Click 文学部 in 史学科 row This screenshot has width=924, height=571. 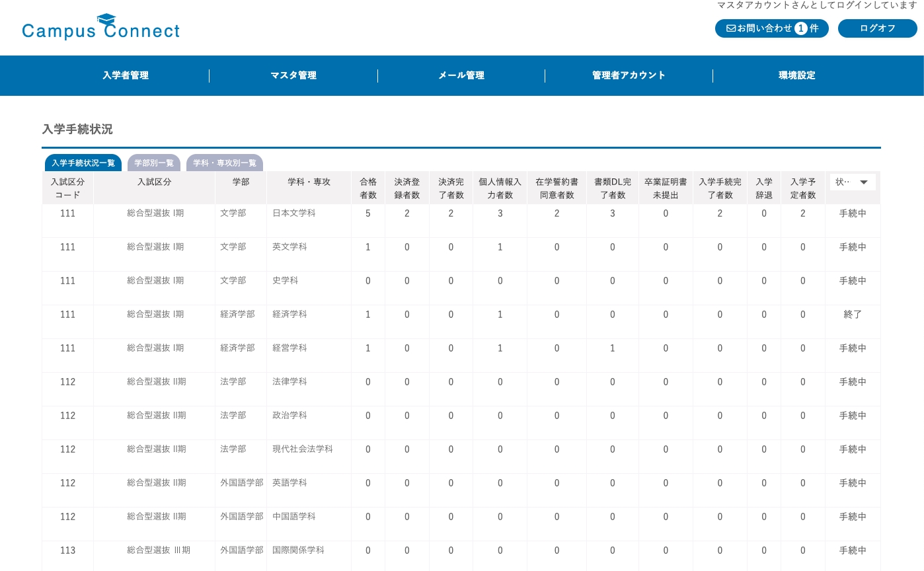[x=233, y=281]
